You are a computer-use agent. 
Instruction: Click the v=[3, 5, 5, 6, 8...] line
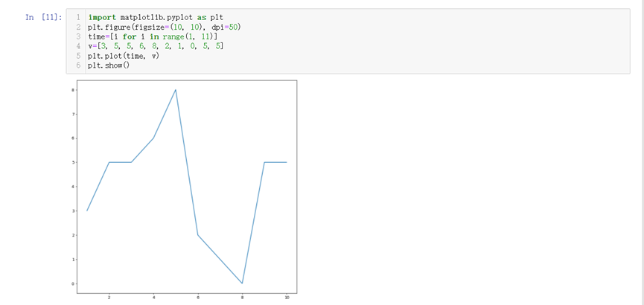156,46
